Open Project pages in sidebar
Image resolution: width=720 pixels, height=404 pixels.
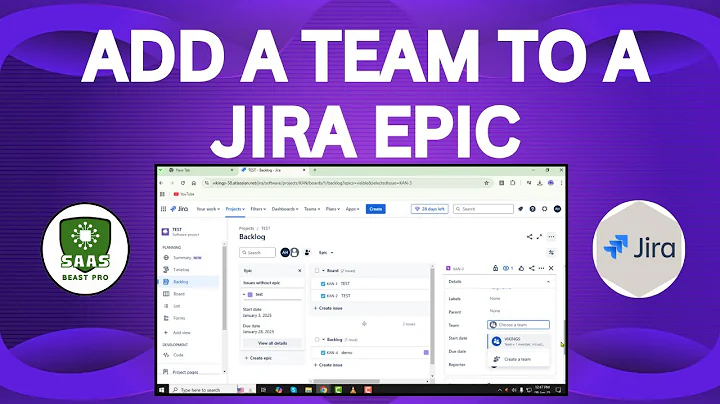click(186, 372)
